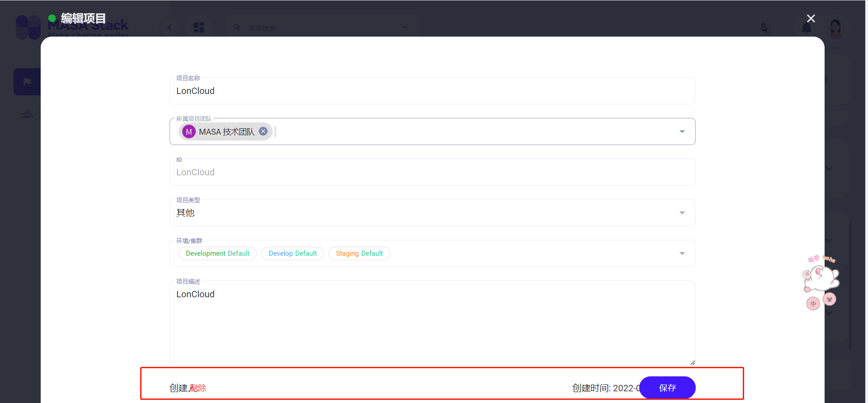The image size is (868, 403).
Task: Click the team people icon in sidebar
Action: [x=27, y=115]
